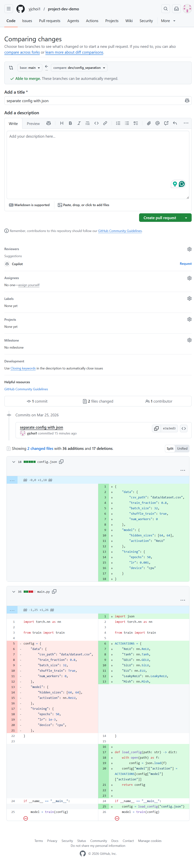
Task: Switch to the Preview tab
Action: click(33, 124)
